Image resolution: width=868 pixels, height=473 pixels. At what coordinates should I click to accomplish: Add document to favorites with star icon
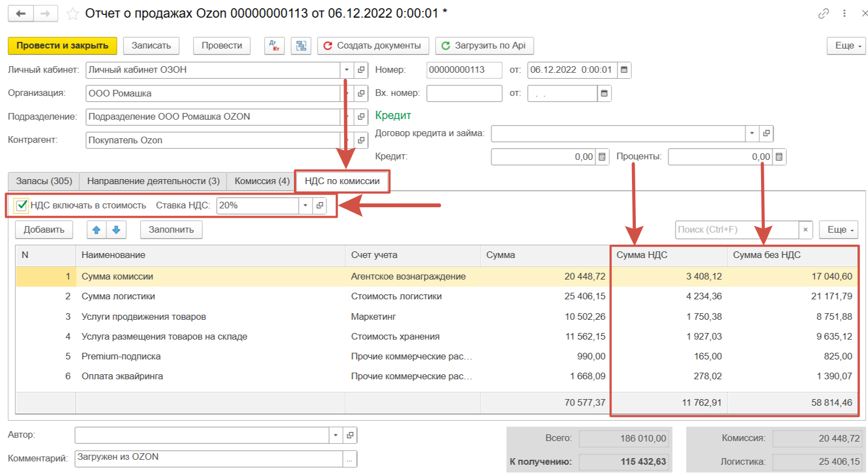pyautogui.click(x=72, y=14)
